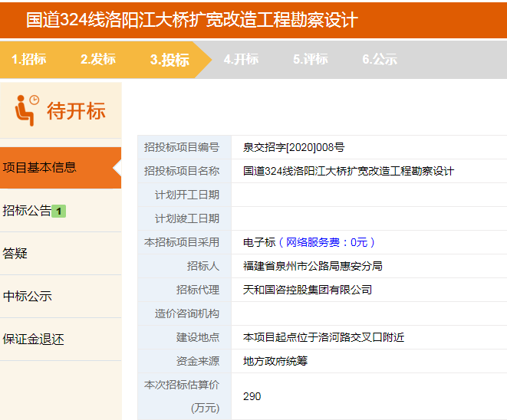
Task: Click the 计划竣工日期 label
Action: click(187, 218)
